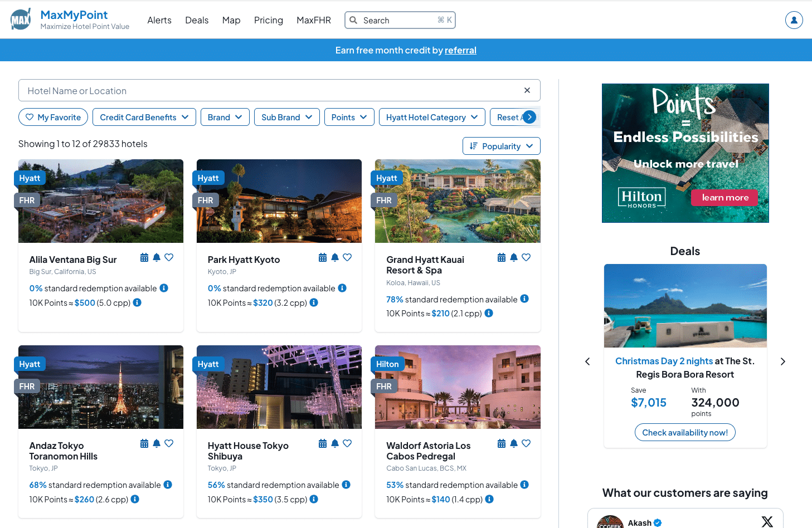This screenshot has height=528, width=812.
Task: Favorite Hyatt House Tokyo Shibuya with heart
Action: 347,443
